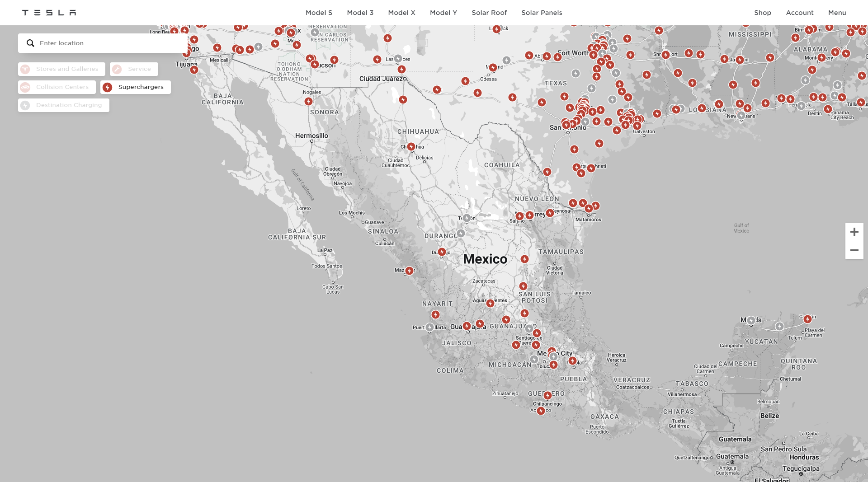Click the search magnifier icon
Viewport: 868px width, 482px height.
30,43
